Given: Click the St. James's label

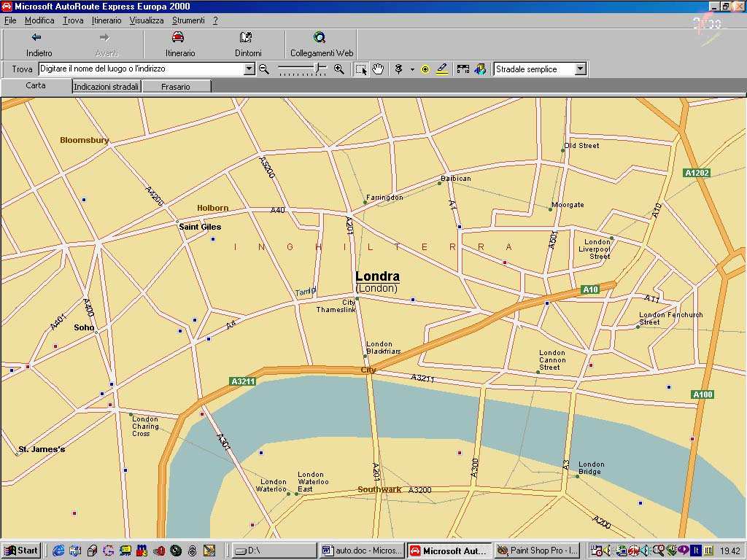Looking at the screenshot, I should 42,449.
